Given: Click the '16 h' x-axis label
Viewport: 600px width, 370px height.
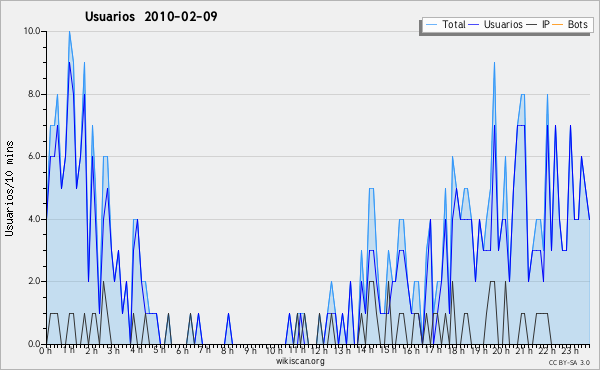Looking at the screenshot, I should pos(411,351).
